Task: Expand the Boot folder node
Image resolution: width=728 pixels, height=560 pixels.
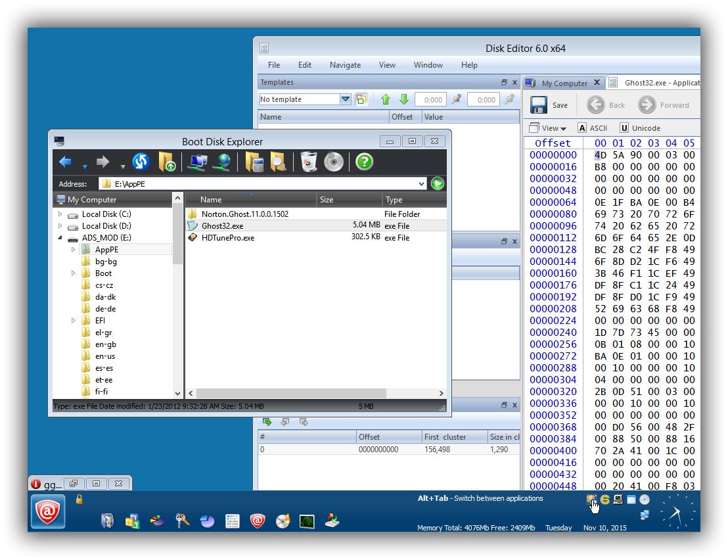Action: point(73,273)
